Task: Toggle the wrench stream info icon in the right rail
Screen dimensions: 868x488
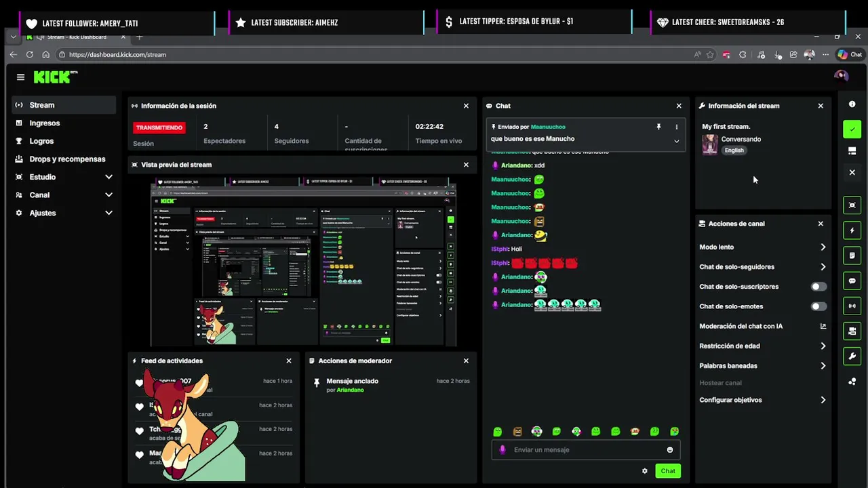Action: pyautogui.click(x=852, y=356)
